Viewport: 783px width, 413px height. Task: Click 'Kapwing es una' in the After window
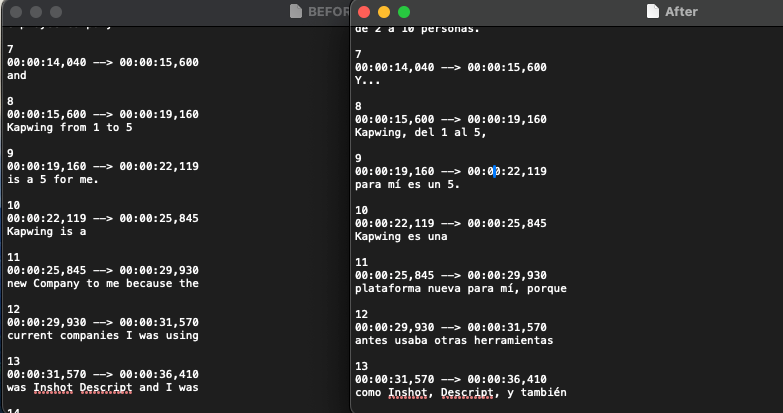pos(401,236)
